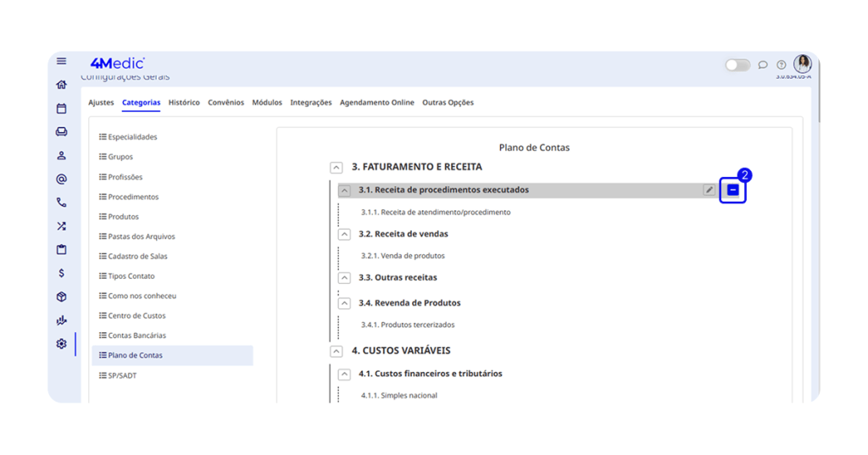The height and width of the screenshot is (455, 868).
Task: Open the hamburger menu in sidebar
Action: [61, 62]
